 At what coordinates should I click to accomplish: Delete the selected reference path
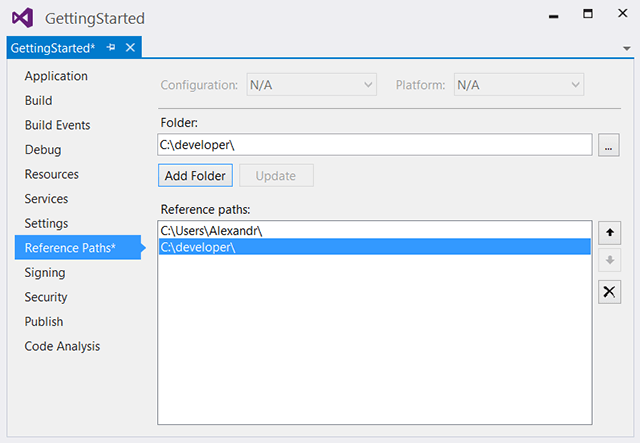(609, 292)
